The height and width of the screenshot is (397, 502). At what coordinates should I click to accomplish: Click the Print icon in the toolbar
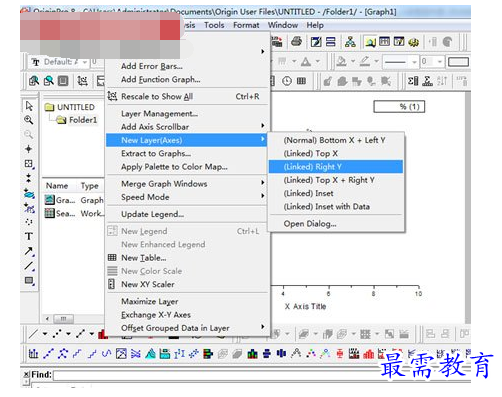click(296, 42)
